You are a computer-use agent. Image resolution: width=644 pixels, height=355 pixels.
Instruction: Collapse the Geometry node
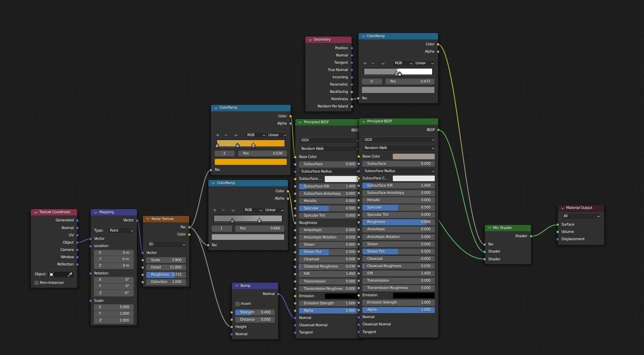click(310, 39)
